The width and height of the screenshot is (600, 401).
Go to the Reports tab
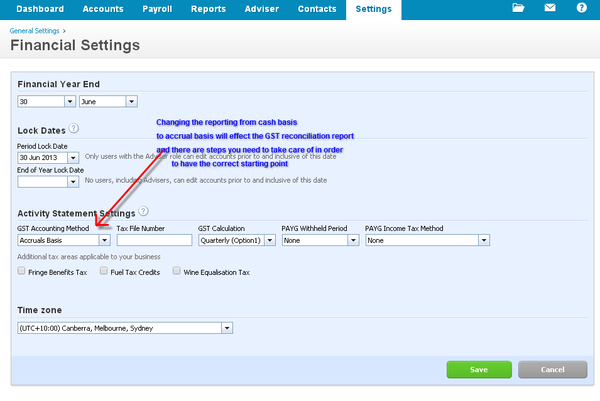coord(208,9)
